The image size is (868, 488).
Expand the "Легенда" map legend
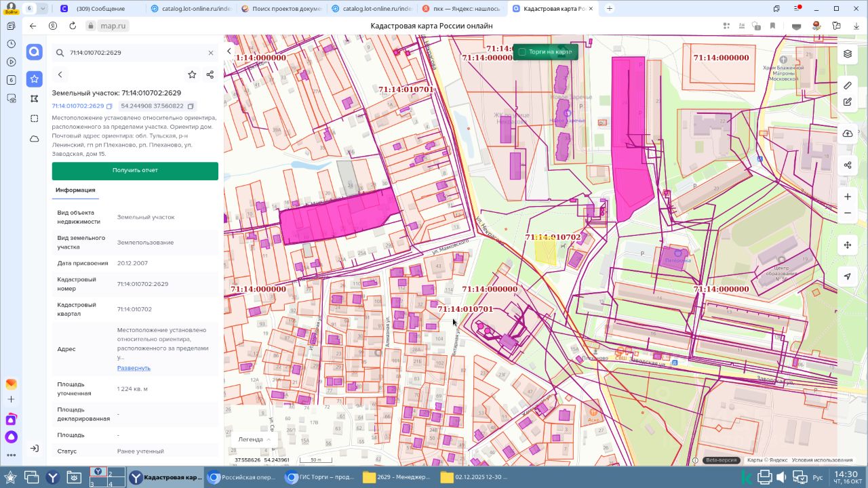coord(254,439)
